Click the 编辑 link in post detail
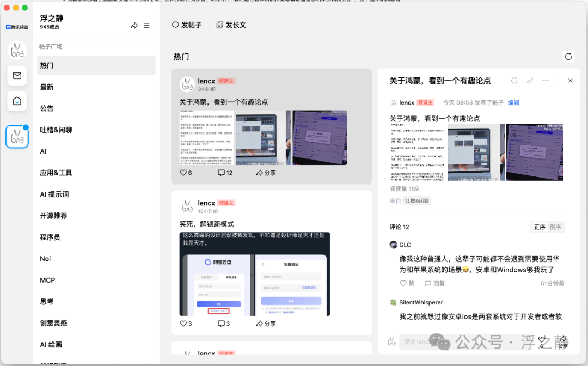 (513, 103)
